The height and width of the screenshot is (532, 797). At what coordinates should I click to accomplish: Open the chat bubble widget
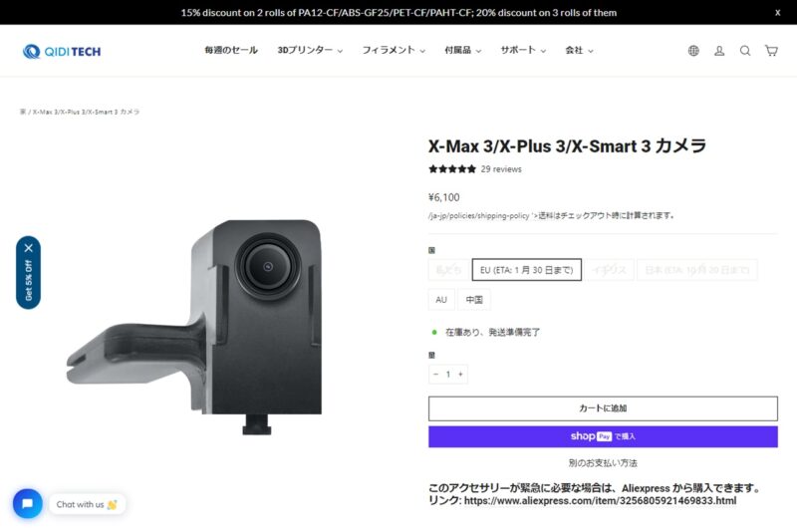28,503
